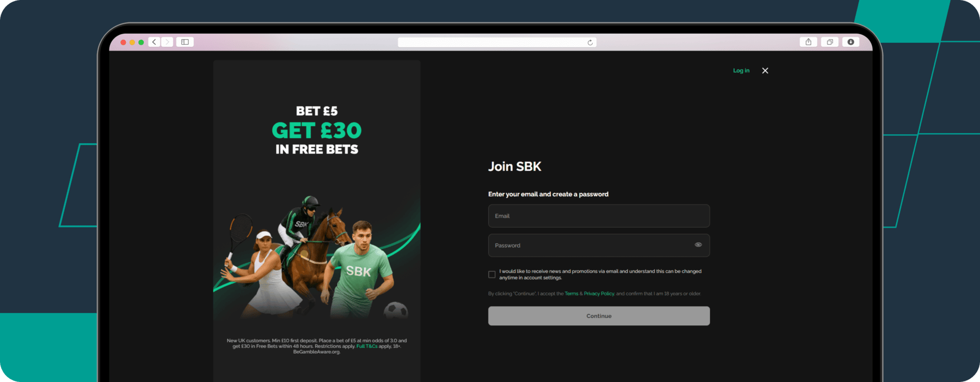The height and width of the screenshot is (382, 980).
Task: Click the Continue button
Action: [599, 316]
